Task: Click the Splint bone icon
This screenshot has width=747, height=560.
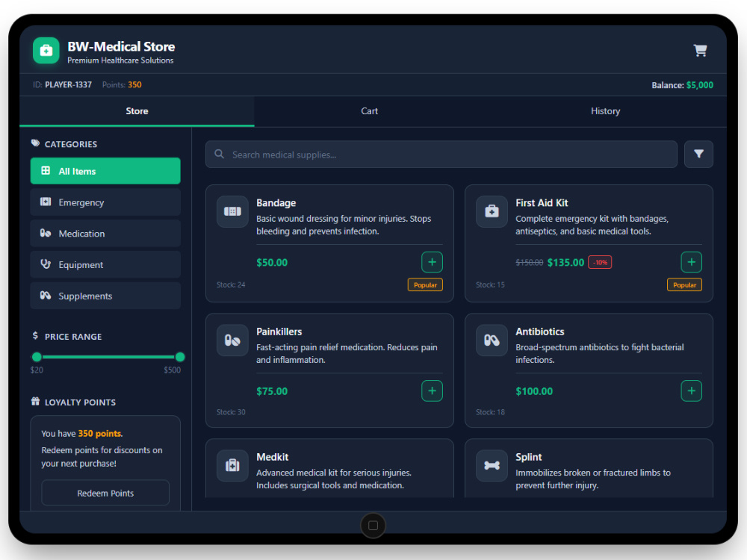Action: pyautogui.click(x=492, y=465)
